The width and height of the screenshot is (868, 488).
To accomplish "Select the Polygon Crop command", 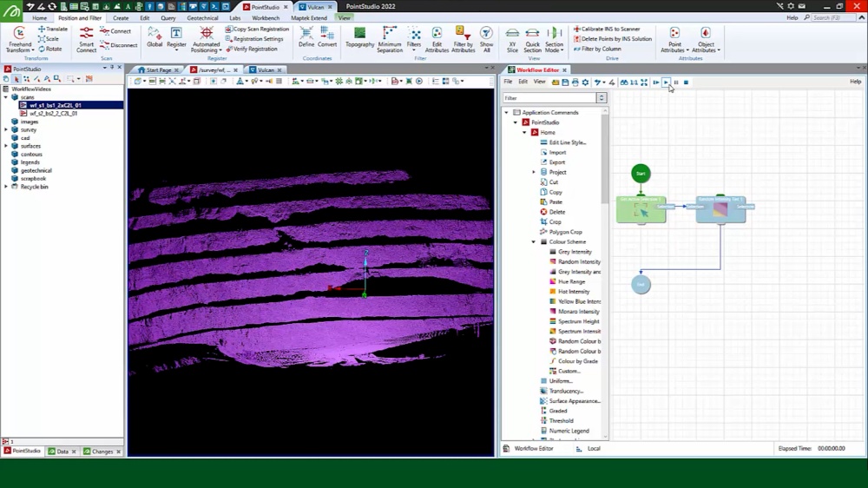I will (x=565, y=232).
